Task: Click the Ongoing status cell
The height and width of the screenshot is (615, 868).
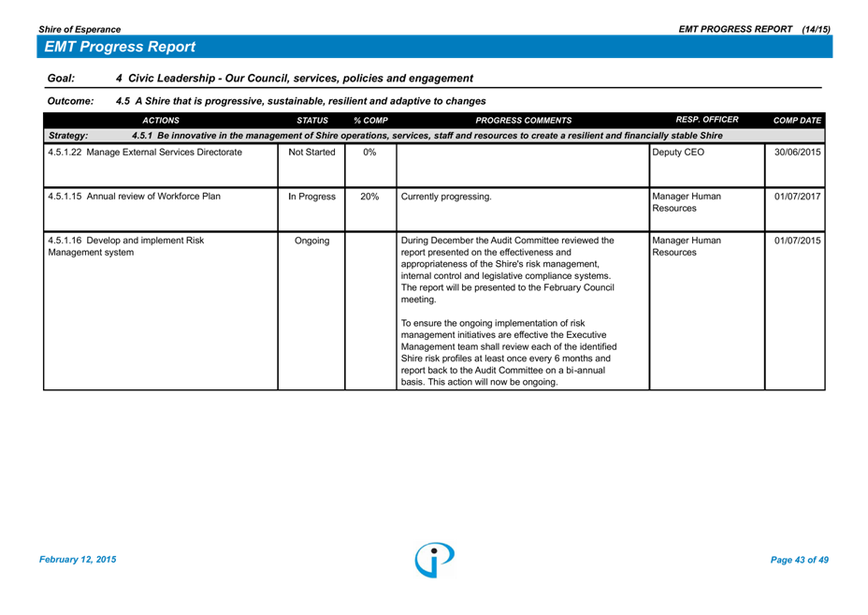Action: click(311, 241)
